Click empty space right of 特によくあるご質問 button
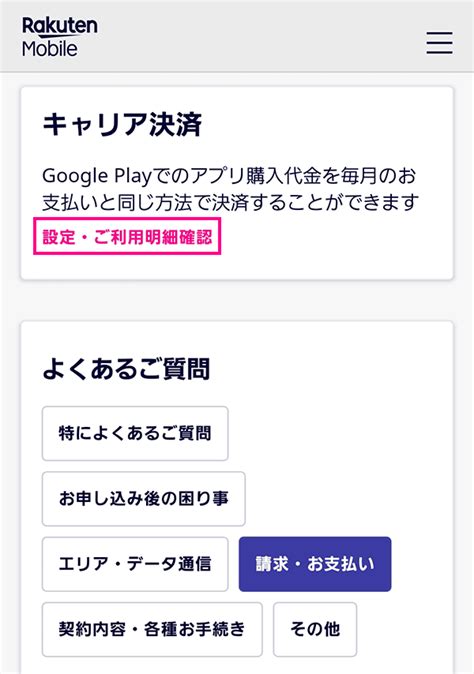 click(339, 433)
